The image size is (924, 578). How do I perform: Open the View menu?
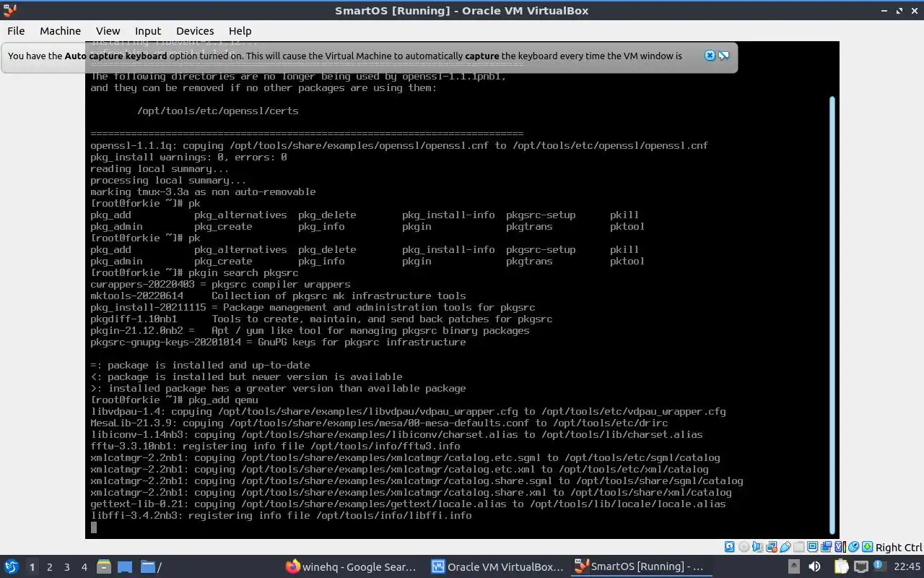pos(108,30)
